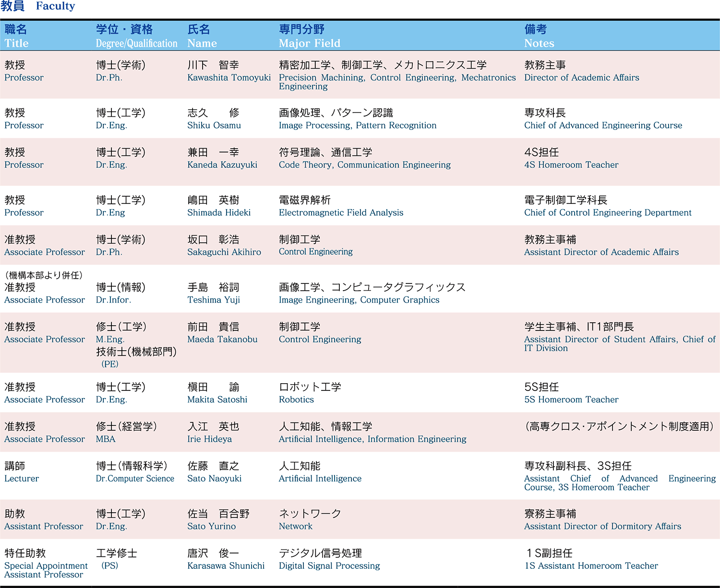Click 'Director of Academic Affairs' note
Screen dimensions: 720x588
[x=582, y=78]
